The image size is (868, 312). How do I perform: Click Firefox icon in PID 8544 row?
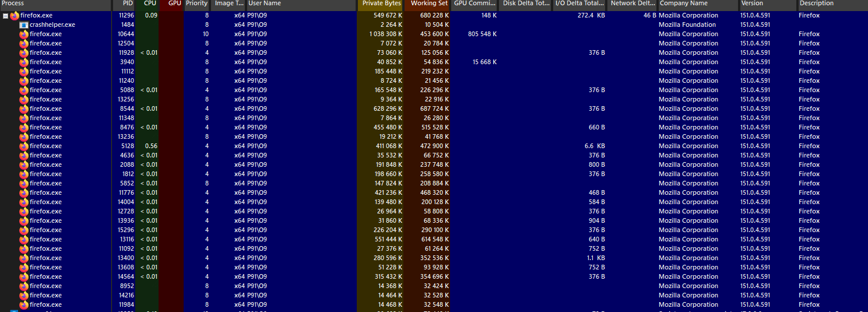(x=24, y=109)
